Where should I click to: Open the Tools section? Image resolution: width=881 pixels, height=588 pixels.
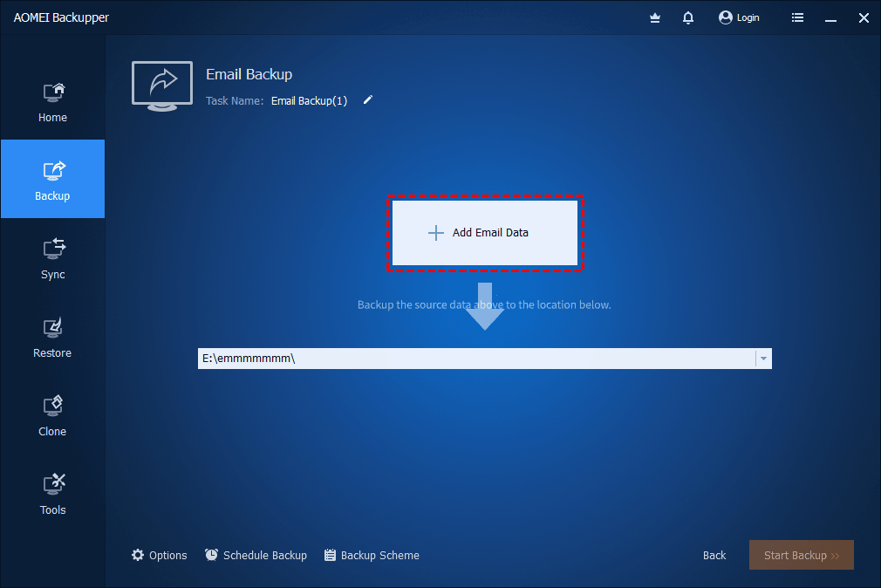click(52, 494)
